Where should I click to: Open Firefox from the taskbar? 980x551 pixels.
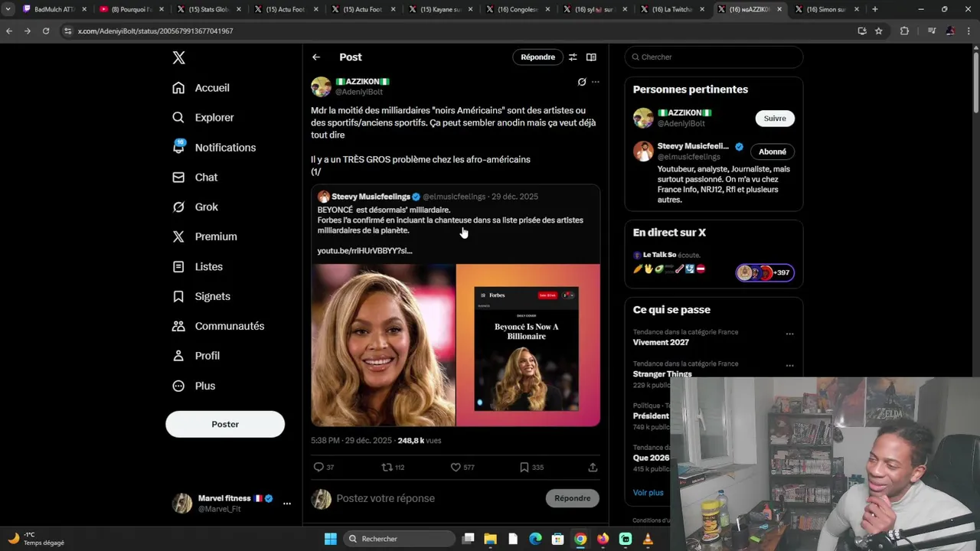coord(603,539)
